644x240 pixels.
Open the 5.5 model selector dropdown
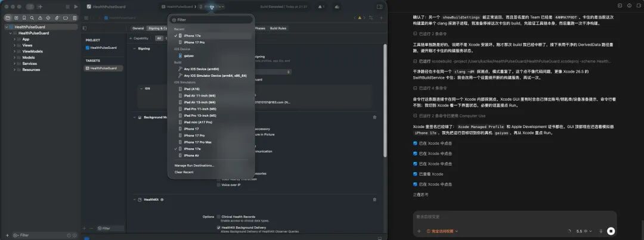coord(584,231)
